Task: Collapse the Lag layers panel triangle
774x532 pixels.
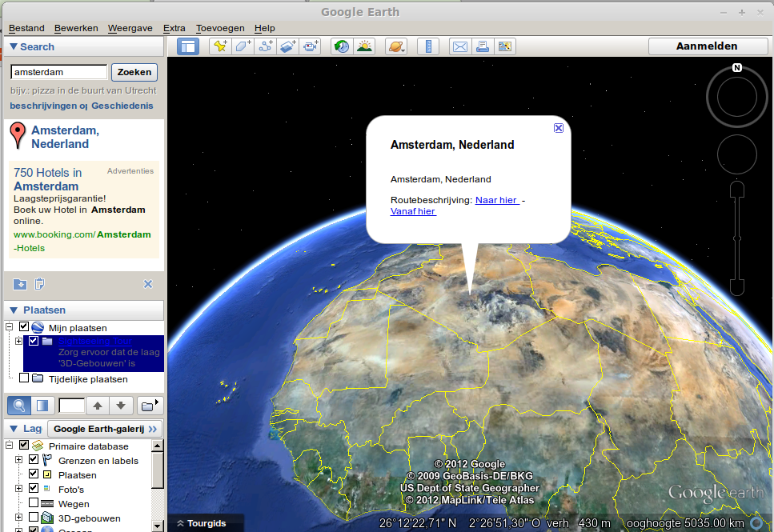Action: point(14,428)
